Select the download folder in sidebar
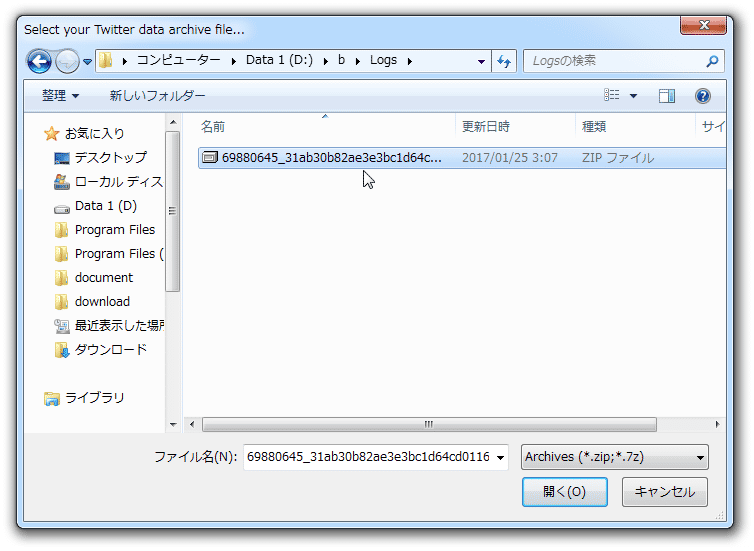754x551 pixels. pyautogui.click(x=102, y=302)
